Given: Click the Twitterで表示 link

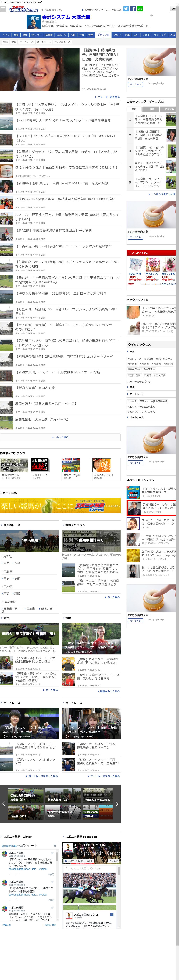Looking at the screenshot, I should (x=50, y=925).
